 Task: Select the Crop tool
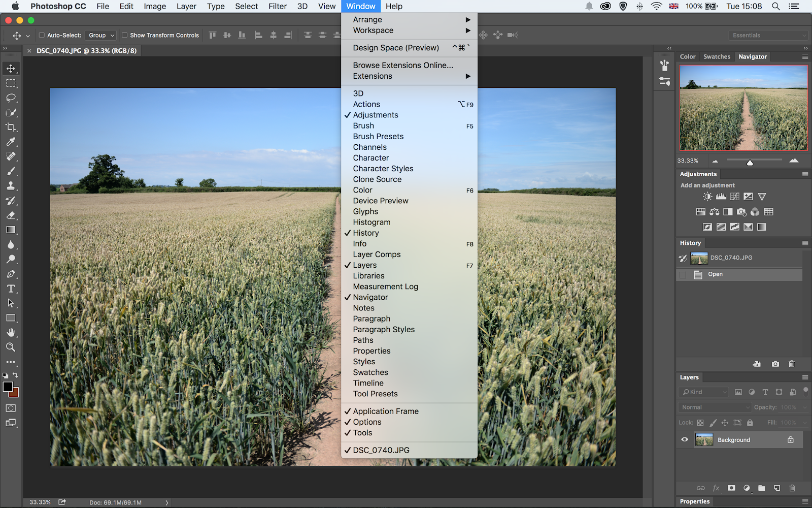click(x=11, y=128)
